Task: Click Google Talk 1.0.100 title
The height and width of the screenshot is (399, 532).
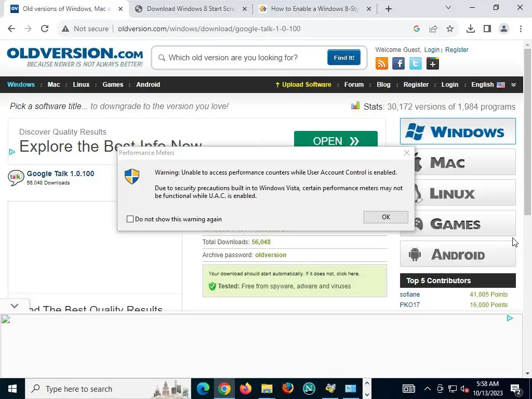Action: [60, 174]
